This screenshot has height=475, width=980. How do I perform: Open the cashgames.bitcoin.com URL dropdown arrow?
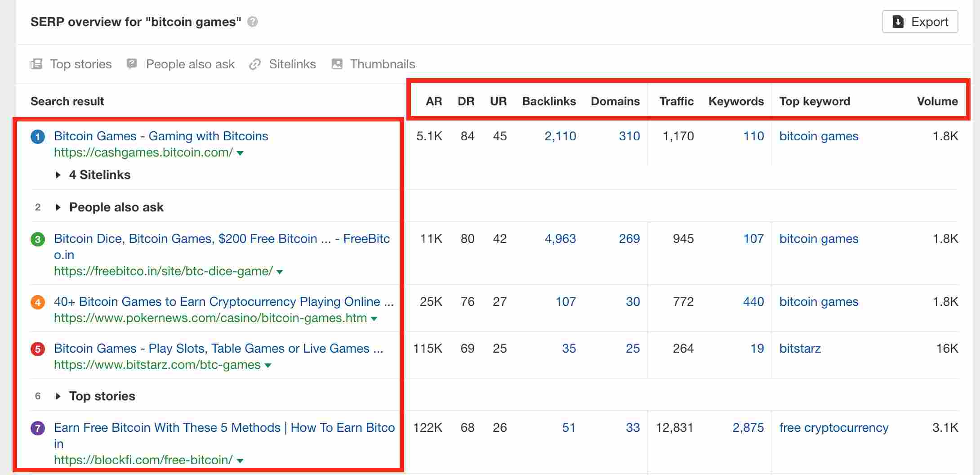point(240,153)
